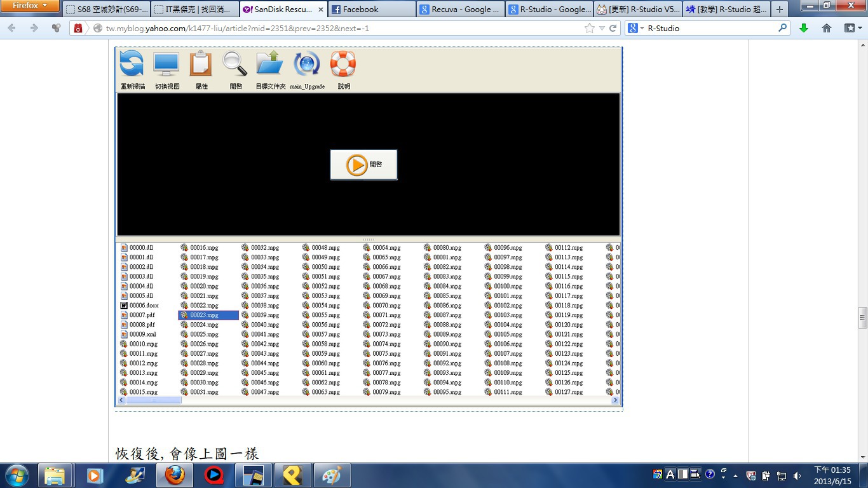
Task: Click the language bar help question icon
Action: point(710,474)
